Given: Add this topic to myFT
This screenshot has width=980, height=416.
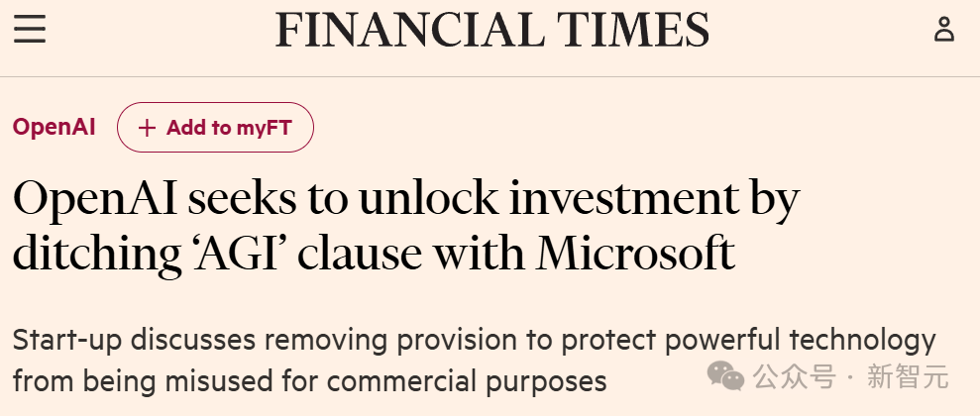Looking at the screenshot, I should pyautogui.click(x=215, y=128).
